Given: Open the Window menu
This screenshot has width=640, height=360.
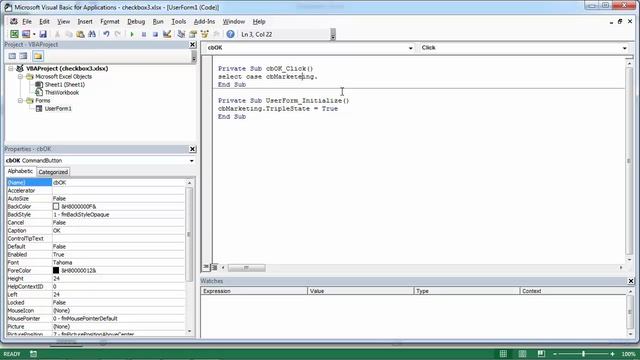Looking at the screenshot, I should [233, 22].
